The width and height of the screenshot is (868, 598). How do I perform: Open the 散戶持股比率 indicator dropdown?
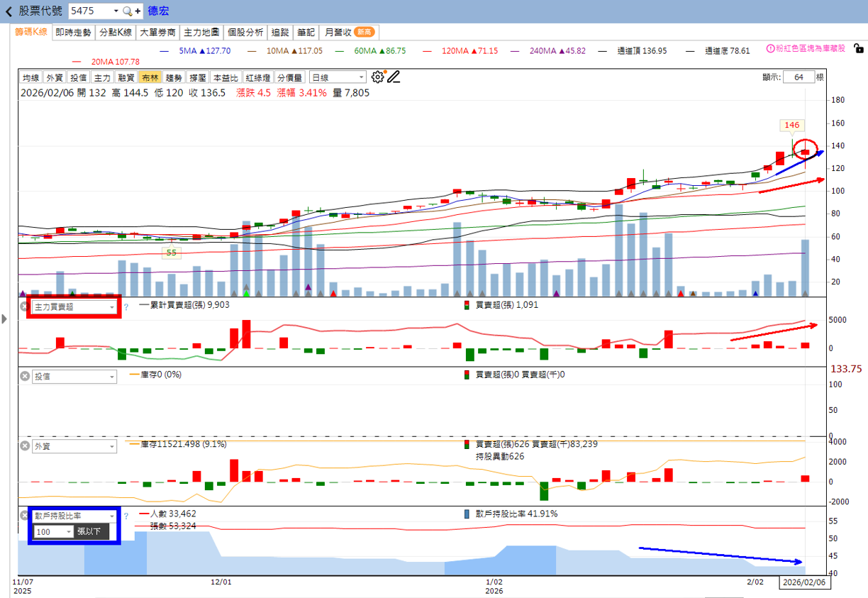[74, 516]
